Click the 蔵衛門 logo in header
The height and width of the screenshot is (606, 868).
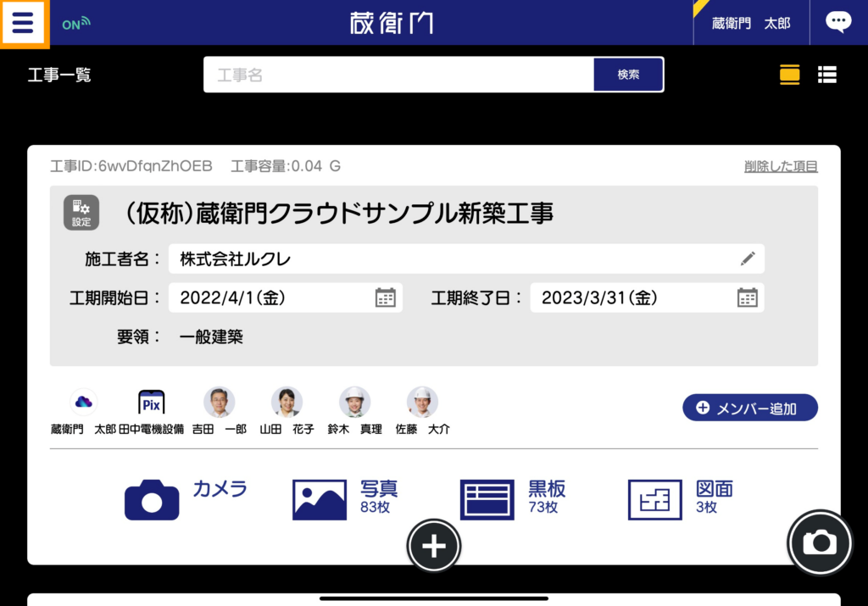[x=392, y=23]
